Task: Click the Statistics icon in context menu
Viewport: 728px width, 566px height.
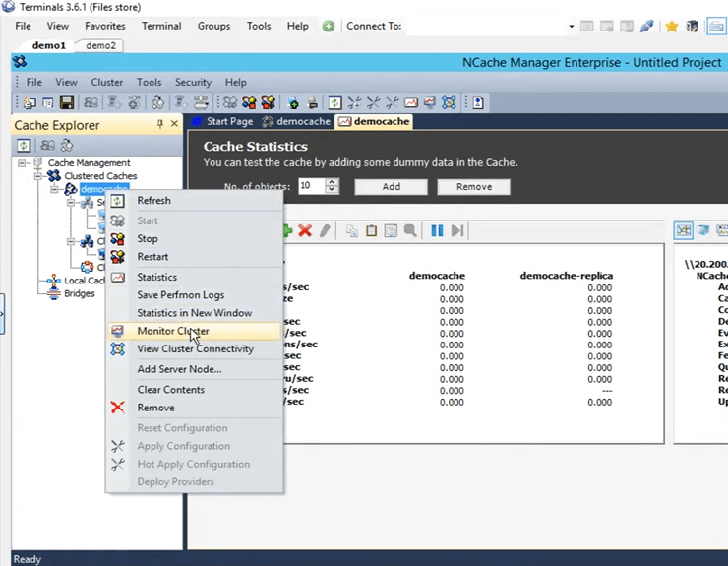Action: pyautogui.click(x=117, y=277)
